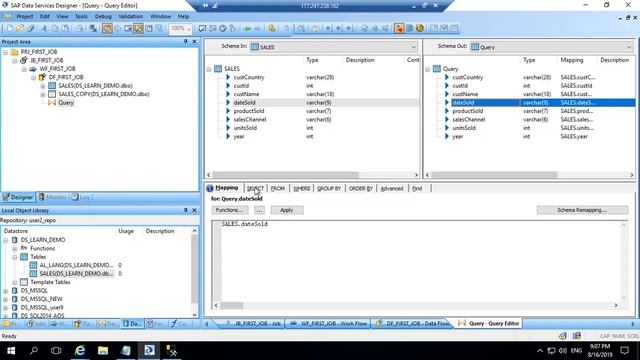Click the Apply button
This screenshot has width=640, height=360.
(x=287, y=210)
